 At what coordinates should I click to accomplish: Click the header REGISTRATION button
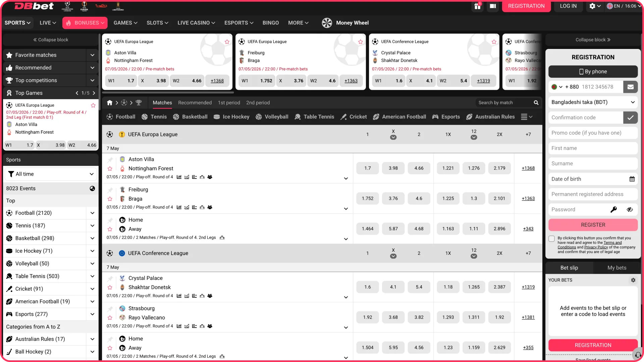pyautogui.click(x=526, y=6)
